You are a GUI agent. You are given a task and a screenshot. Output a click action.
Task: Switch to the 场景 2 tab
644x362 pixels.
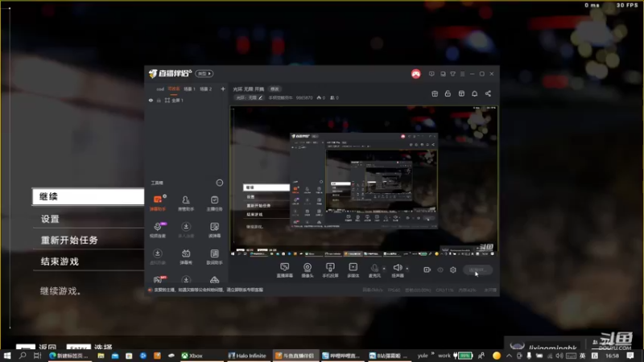click(x=205, y=89)
